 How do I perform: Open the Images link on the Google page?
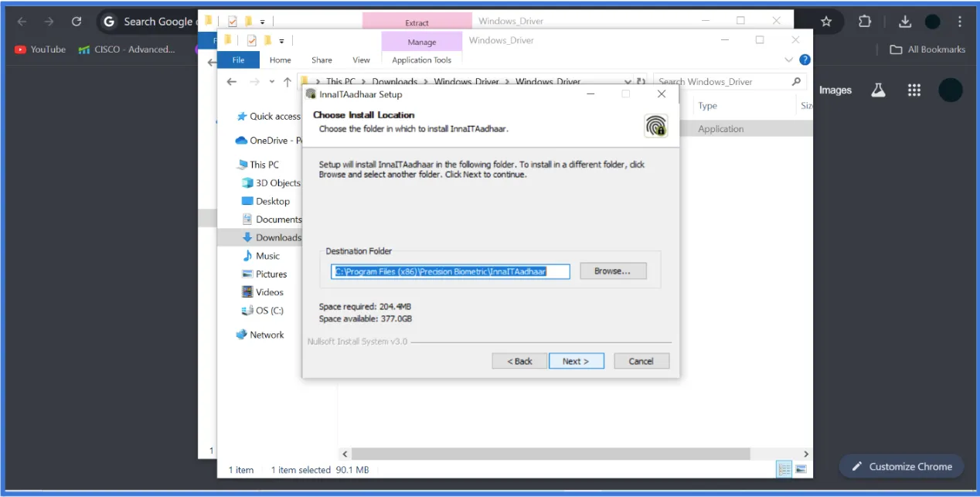[x=835, y=90]
